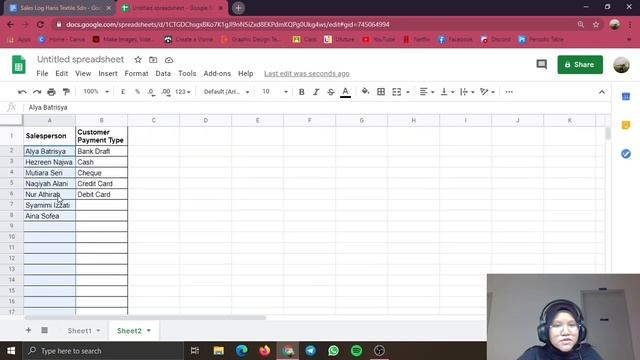Select cell 'Syamimi Izzati'

[x=49, y=205]
